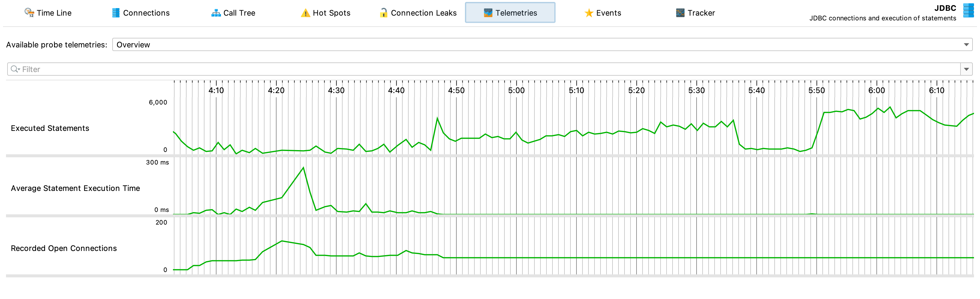Screen dimensions: 980x299
Task: Select the Executed Statements telemetry row
Action: [x=50, y=128]
